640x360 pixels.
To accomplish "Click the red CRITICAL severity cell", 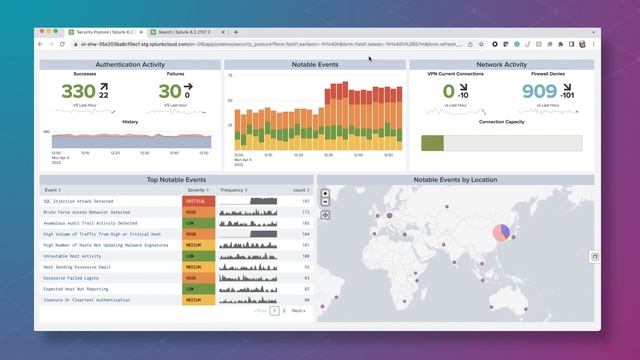I will click(198, 201).
